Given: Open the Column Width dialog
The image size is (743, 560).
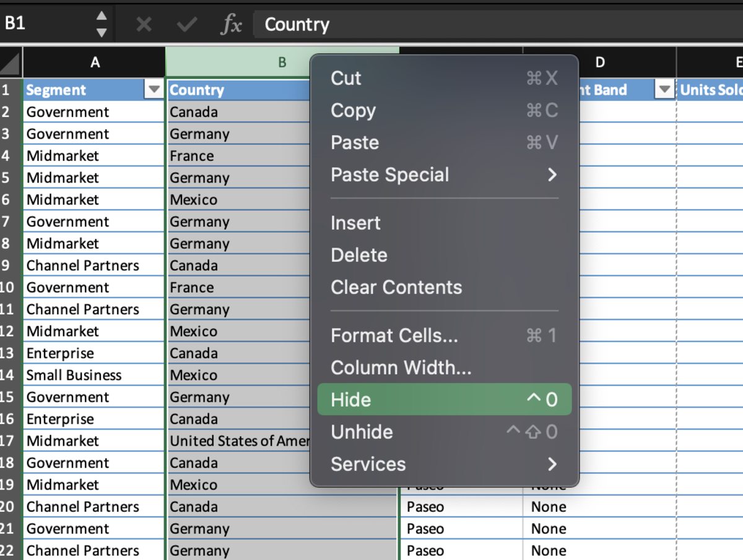Looking at the screenshot, I should pos(401,368).
